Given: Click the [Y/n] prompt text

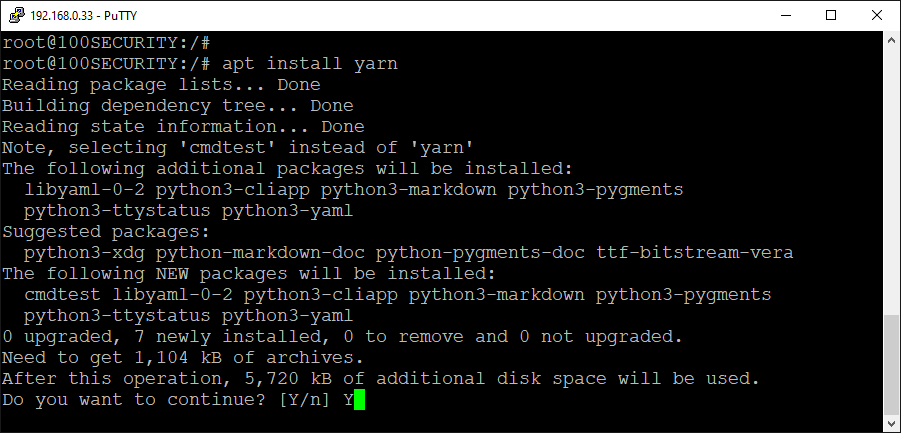Looking at the screenshot, I should coord(305,400).
